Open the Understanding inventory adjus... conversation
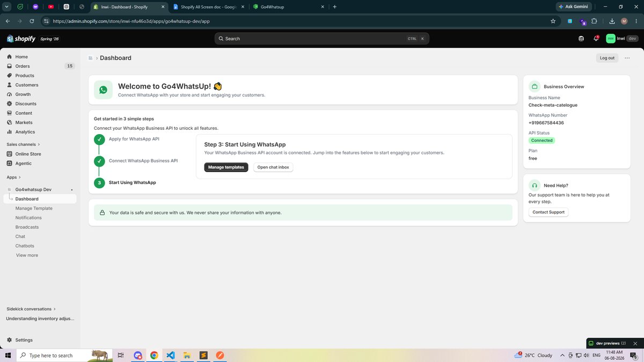 tap(40, 319)
